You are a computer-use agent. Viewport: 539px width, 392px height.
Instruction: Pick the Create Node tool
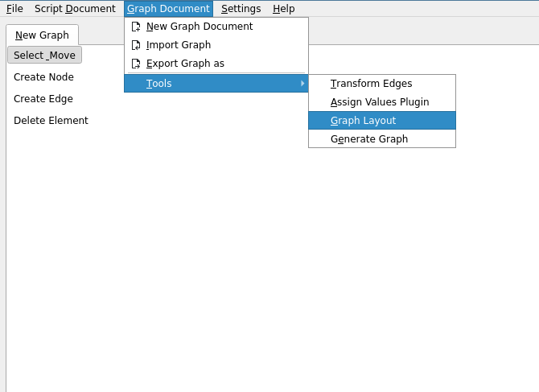coord(43,77)
